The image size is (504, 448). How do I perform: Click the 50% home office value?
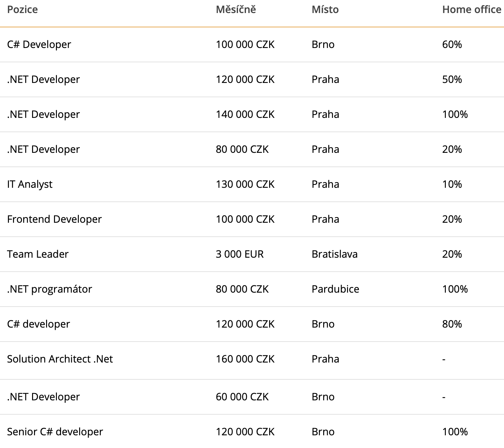coord(452,79)
